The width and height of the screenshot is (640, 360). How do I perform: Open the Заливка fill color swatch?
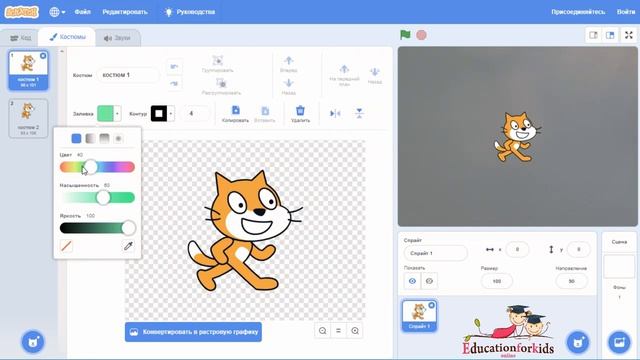[x=105, y=113]
